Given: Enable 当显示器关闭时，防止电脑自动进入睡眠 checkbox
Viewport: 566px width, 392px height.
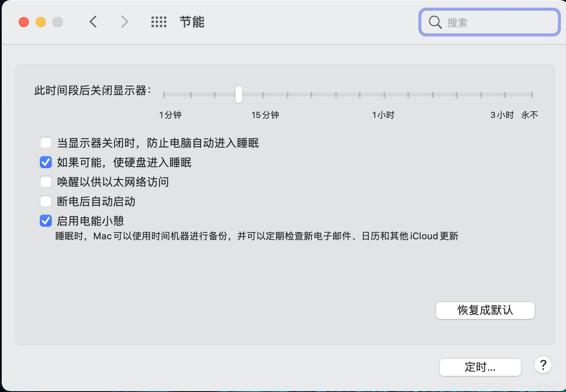Looking at the screenshot, I should pos(46,143).
